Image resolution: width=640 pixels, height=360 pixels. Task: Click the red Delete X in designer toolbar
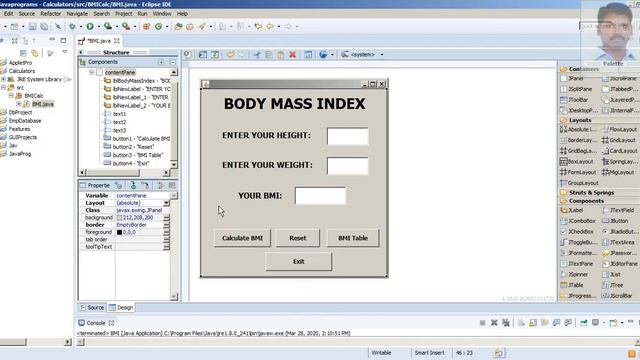point(293,55)
